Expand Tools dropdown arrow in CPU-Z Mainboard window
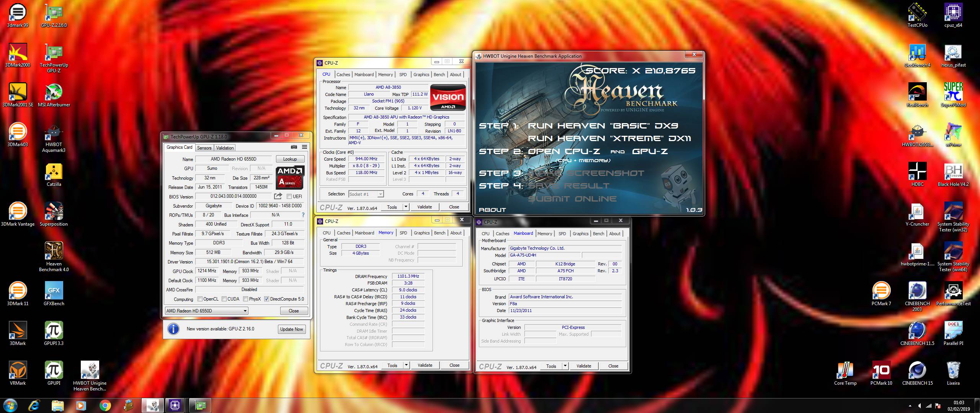The height and width of the screenshot is (413, 980). 565,366
